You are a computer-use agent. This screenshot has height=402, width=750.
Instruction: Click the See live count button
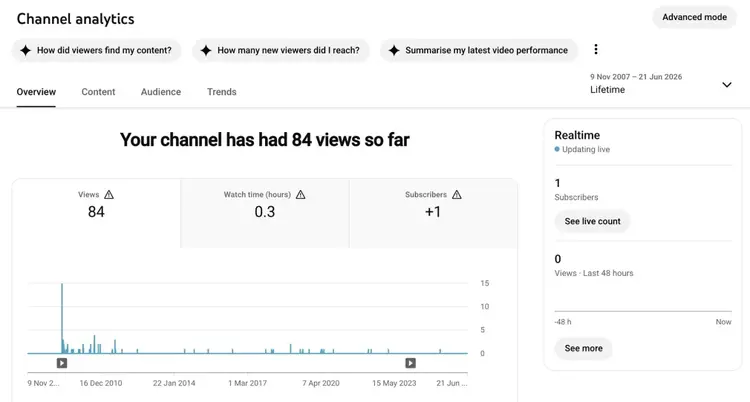pos(592,222)
